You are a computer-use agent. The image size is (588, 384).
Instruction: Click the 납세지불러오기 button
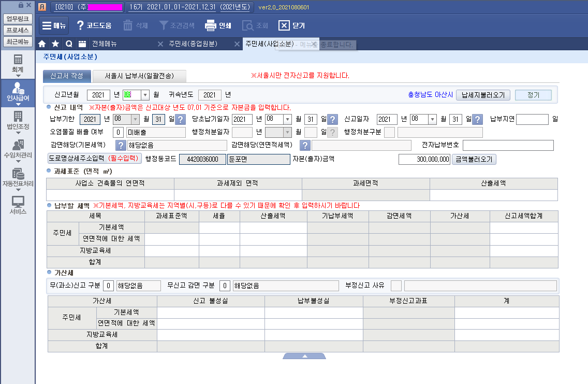(x=486, y=95)
